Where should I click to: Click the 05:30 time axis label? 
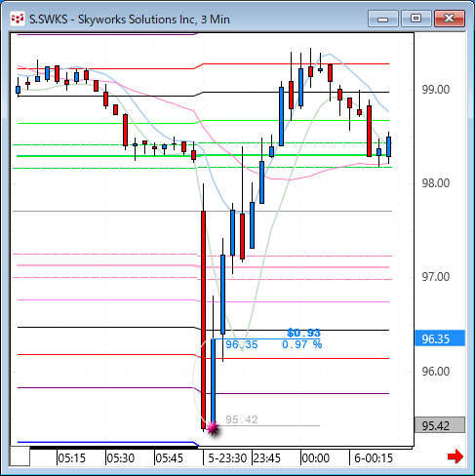tap(120, 458)
